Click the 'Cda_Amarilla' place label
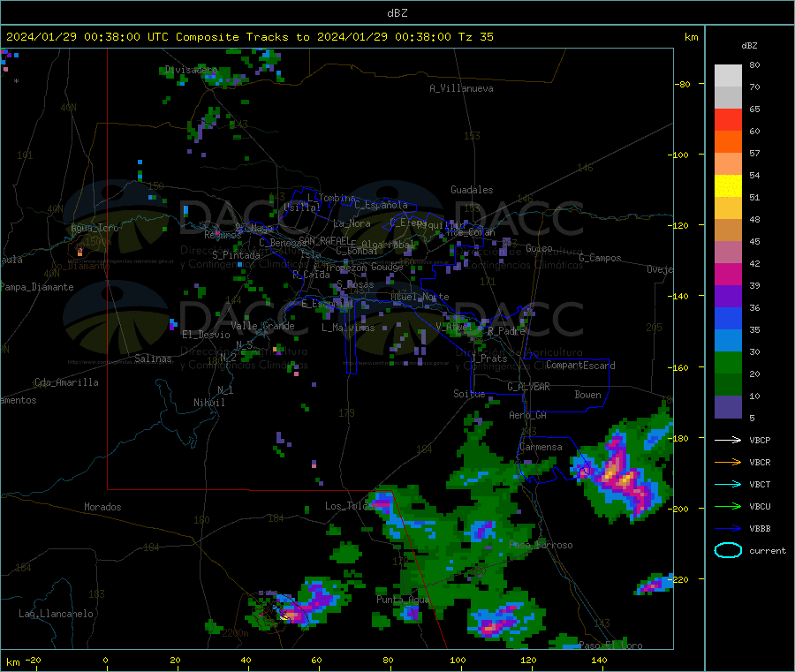 [66, 382]
